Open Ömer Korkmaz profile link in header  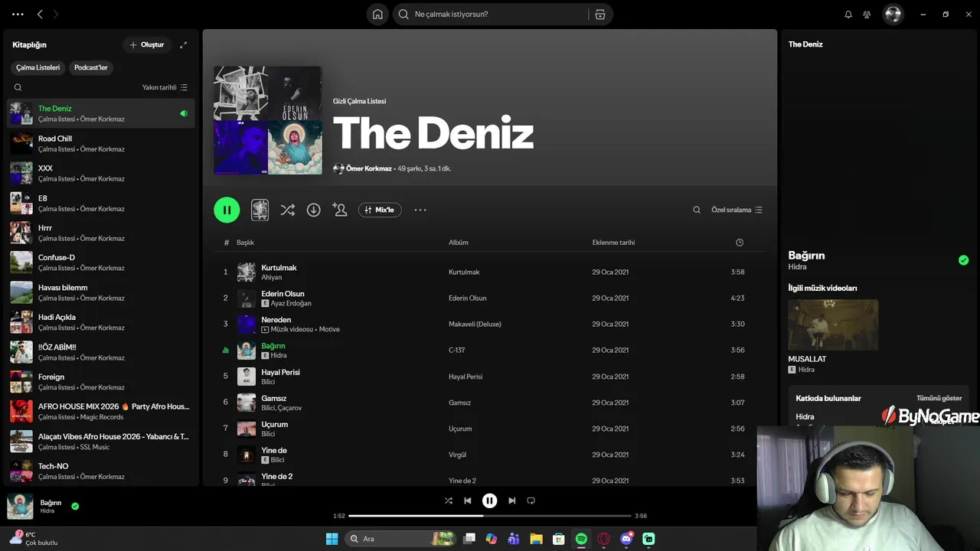point(368,168)
